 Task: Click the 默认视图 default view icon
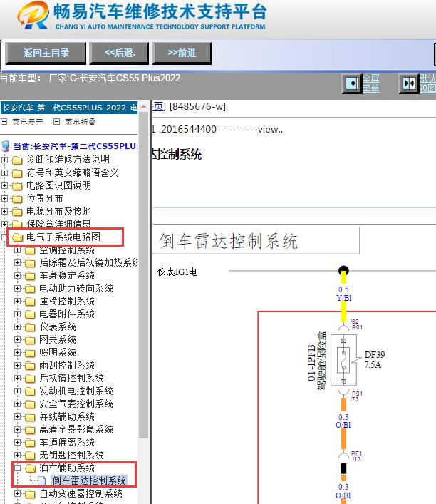point(409,83)
